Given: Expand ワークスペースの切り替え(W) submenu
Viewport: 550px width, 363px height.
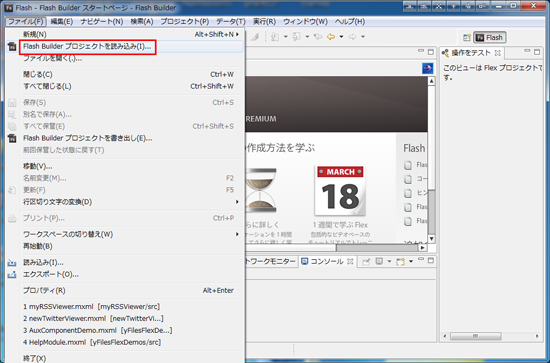Looking at the screenshot, I should coord(132,234).
